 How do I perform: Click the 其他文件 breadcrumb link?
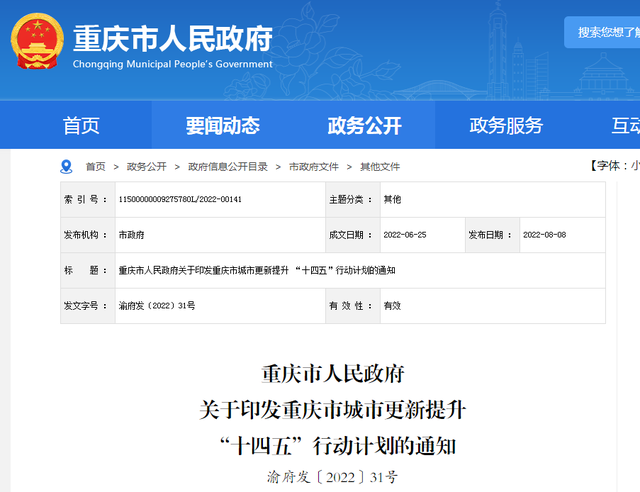pos(380,167)
